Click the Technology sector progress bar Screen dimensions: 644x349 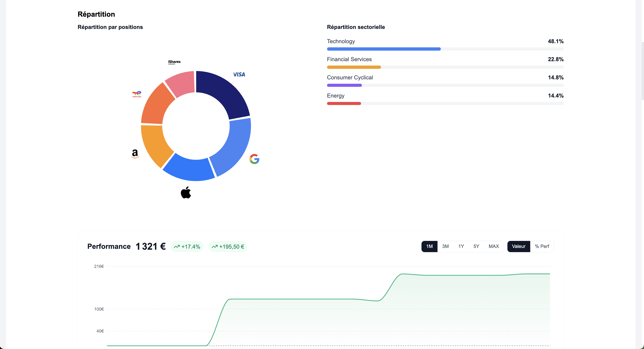pyautogui.click(x=384, y=49)
